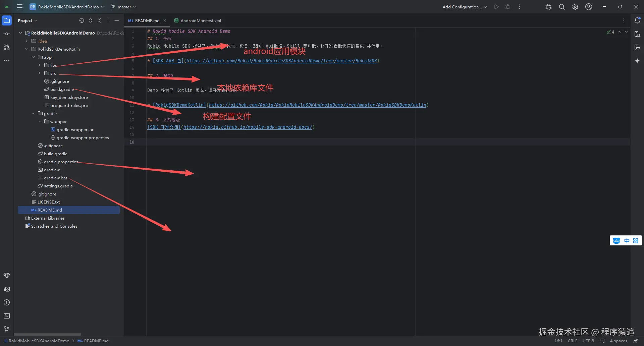Open the account profile menu

click(589, 7)
